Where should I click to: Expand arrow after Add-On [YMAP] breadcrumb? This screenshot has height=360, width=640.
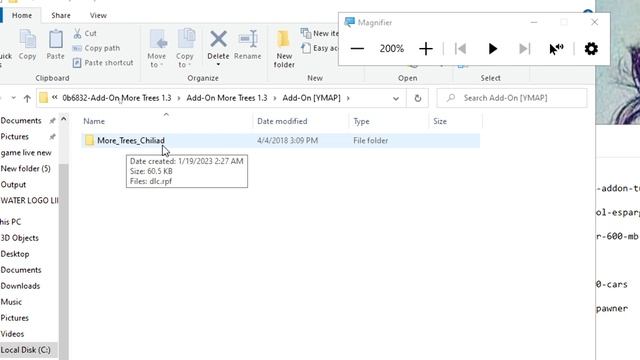pos(348,98)
